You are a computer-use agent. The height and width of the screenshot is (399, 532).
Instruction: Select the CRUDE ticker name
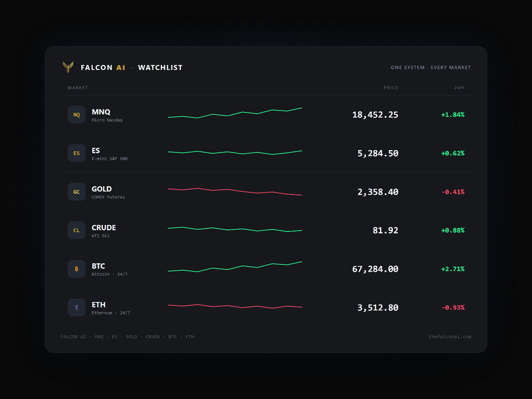click(x=104, y=228)
